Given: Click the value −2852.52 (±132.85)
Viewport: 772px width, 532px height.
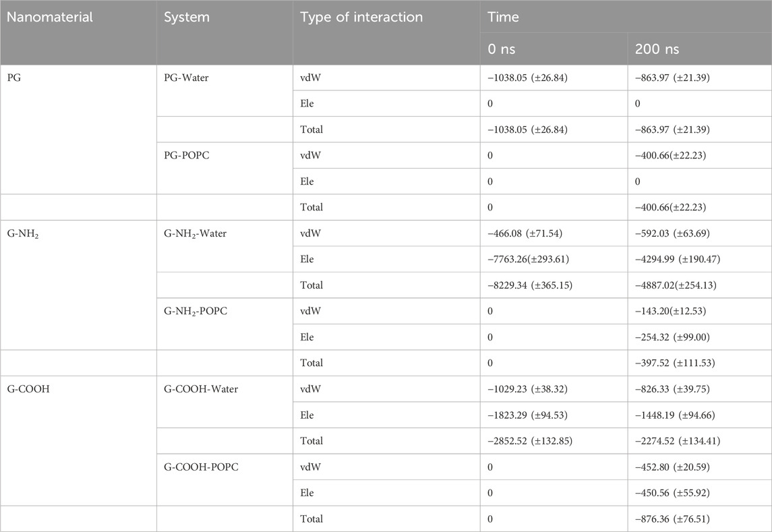Looking at the screenshot, I should [x=530, y=442].
